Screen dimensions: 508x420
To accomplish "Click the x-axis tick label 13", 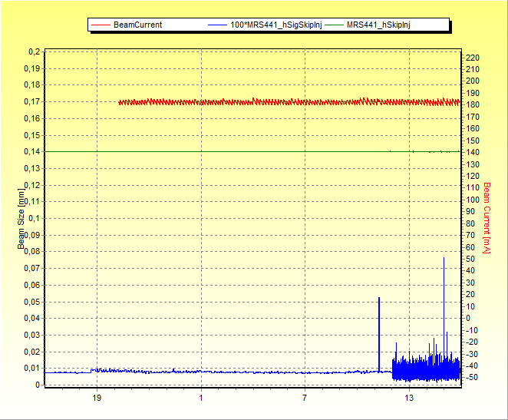I will click(409, 398).
